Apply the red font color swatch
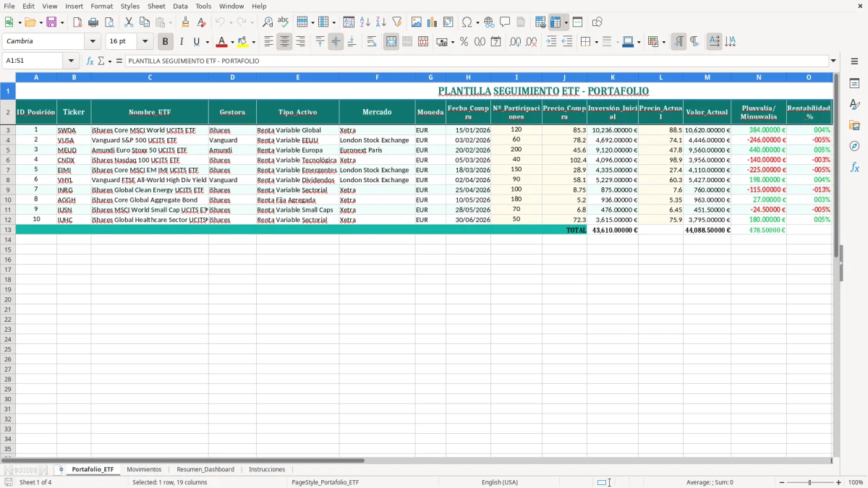This screenshot has height=488, width=868. 221,42
